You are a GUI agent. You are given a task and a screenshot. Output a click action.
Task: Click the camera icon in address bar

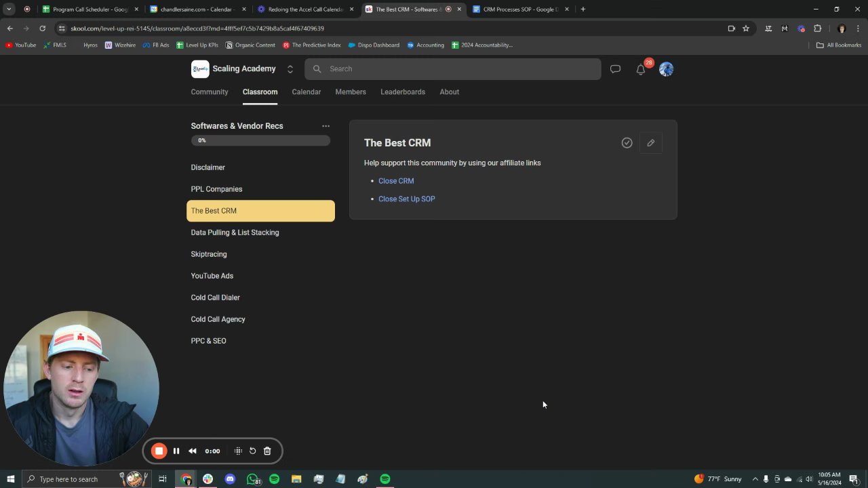(x=731, y=28)
